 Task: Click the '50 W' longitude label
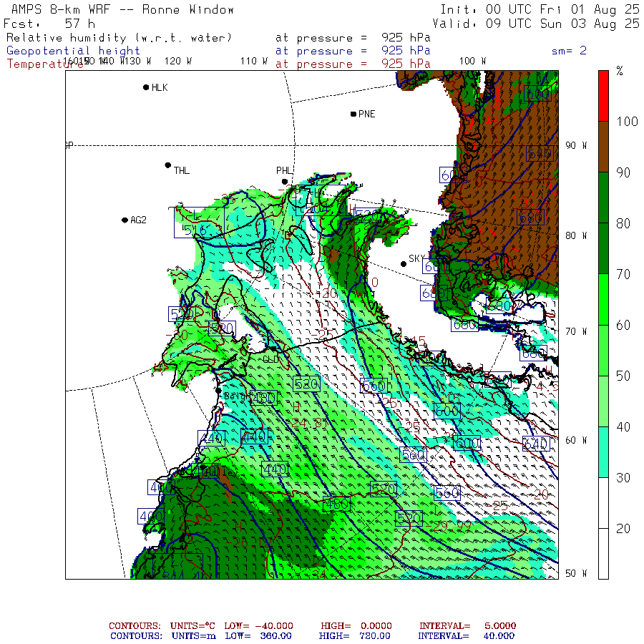[x=576, y=573]
